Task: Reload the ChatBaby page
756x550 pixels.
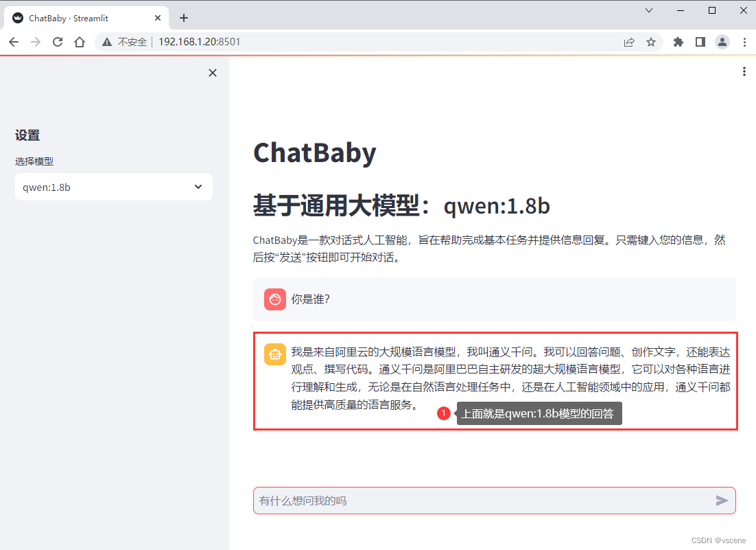Action: tap(58, 42)
